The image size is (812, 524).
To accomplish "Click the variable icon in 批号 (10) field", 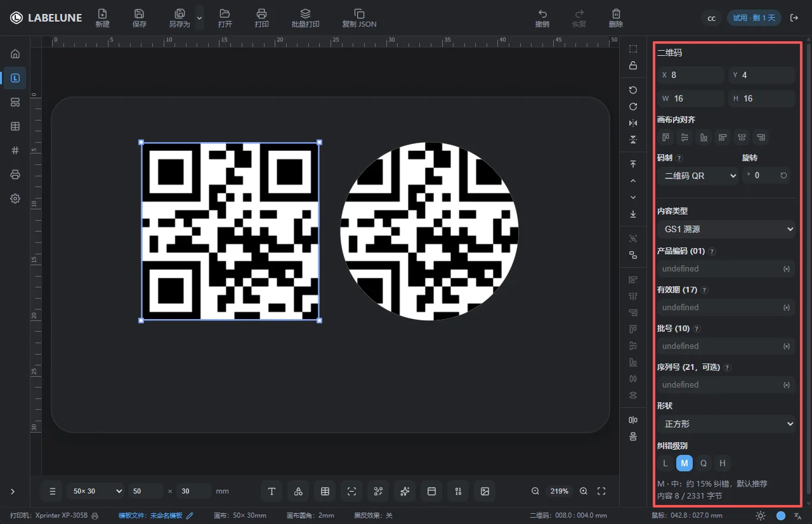I will pos(787,346).
